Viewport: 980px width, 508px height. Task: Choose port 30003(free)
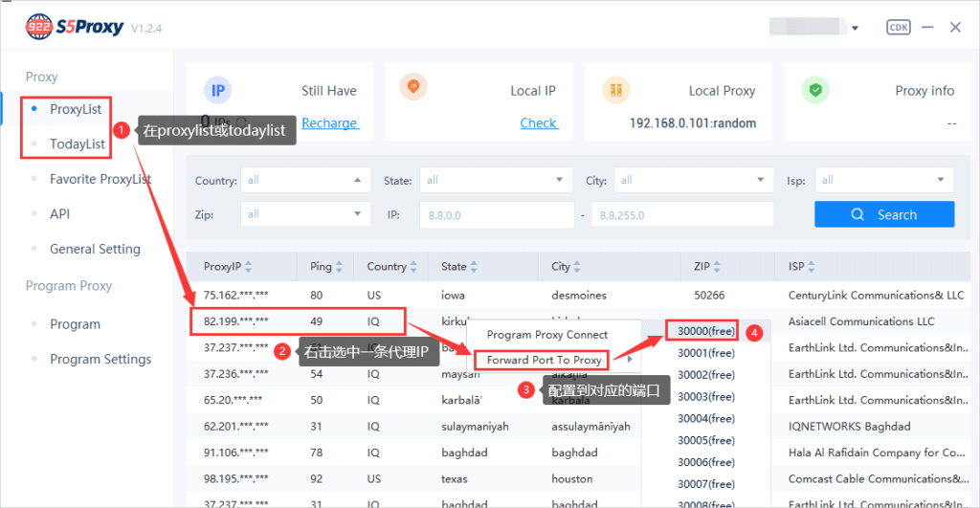click(x=706, y=397)
